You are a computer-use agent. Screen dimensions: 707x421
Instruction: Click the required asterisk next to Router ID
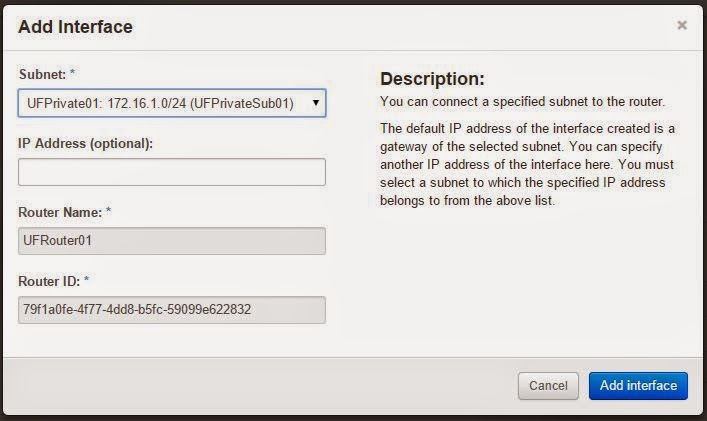(87, 279)
